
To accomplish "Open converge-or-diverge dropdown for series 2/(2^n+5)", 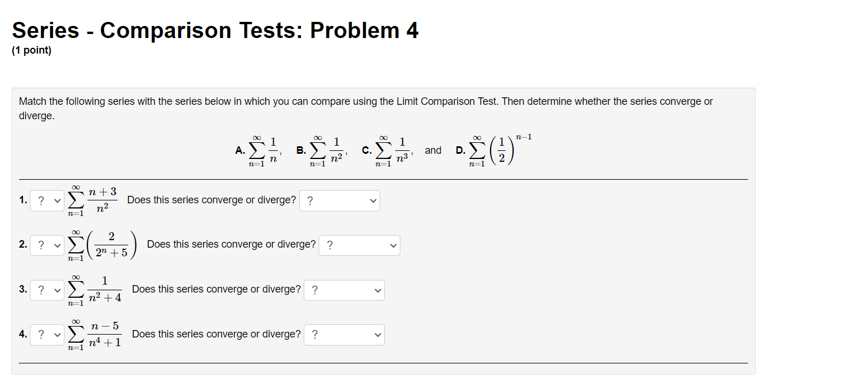I will click(359, 245).
